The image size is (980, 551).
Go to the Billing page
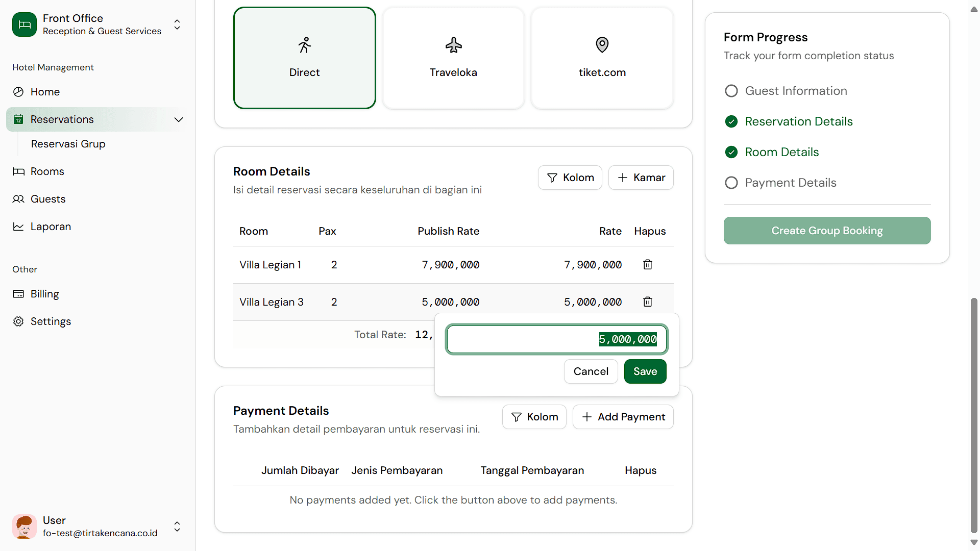45,294
